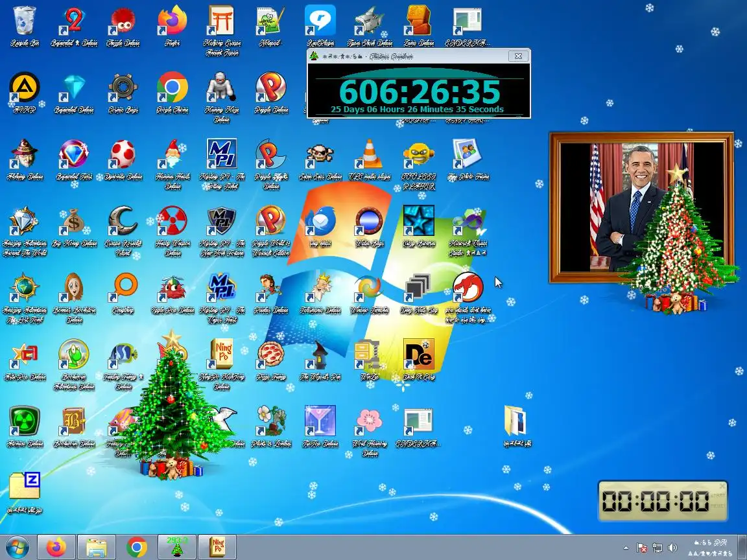Launch Hammer Heads Deluxe gnome icon
This screenshot has width=747, height=560.
172,164
